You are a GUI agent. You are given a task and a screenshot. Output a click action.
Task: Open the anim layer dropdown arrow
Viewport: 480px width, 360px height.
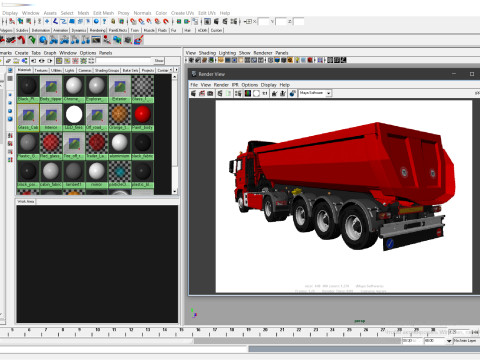click(x=449, y=341)
